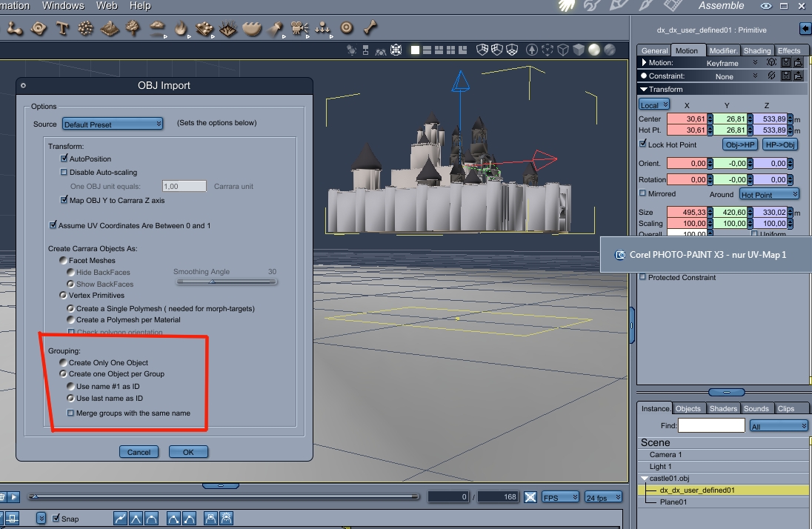The width and height of the screenshot is (812, 529).
Task: Toggle the Snap checkbox
Action: [56, 518]
